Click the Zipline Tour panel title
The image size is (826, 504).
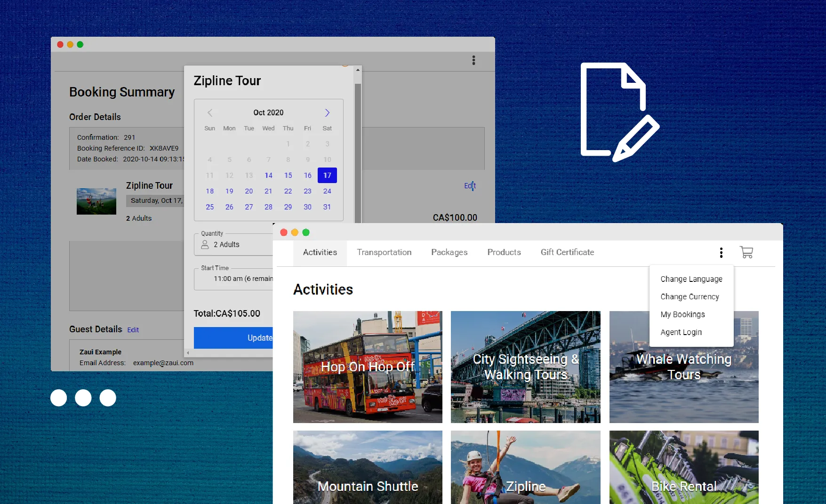click(x=227, y=80)
